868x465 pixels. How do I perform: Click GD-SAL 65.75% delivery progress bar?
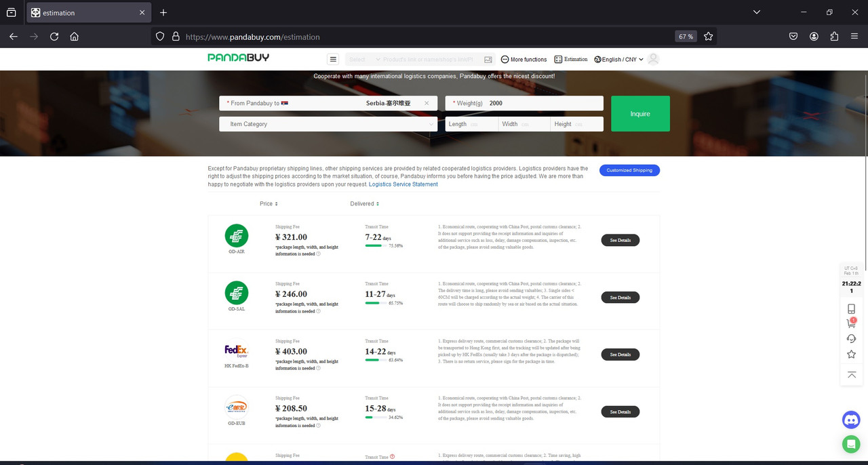point(376,303)
